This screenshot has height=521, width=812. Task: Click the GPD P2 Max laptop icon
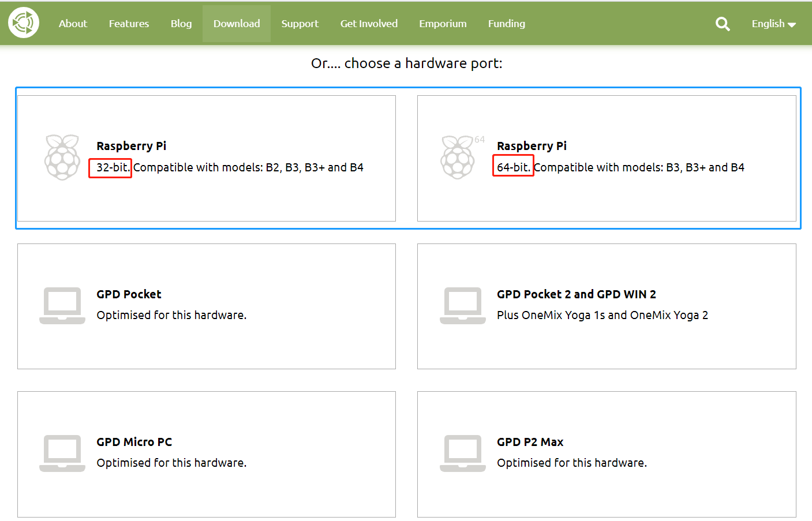[x=463, y=453]
